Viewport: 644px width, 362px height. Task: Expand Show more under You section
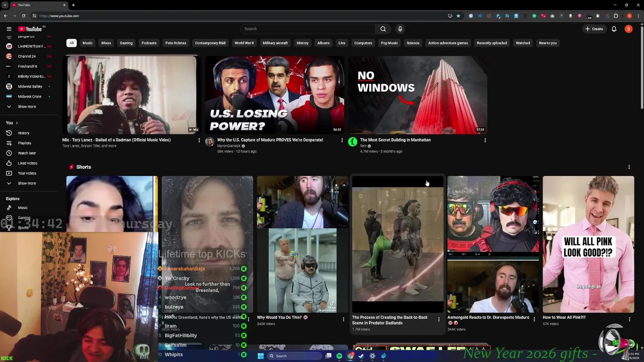tap(27, 184)
